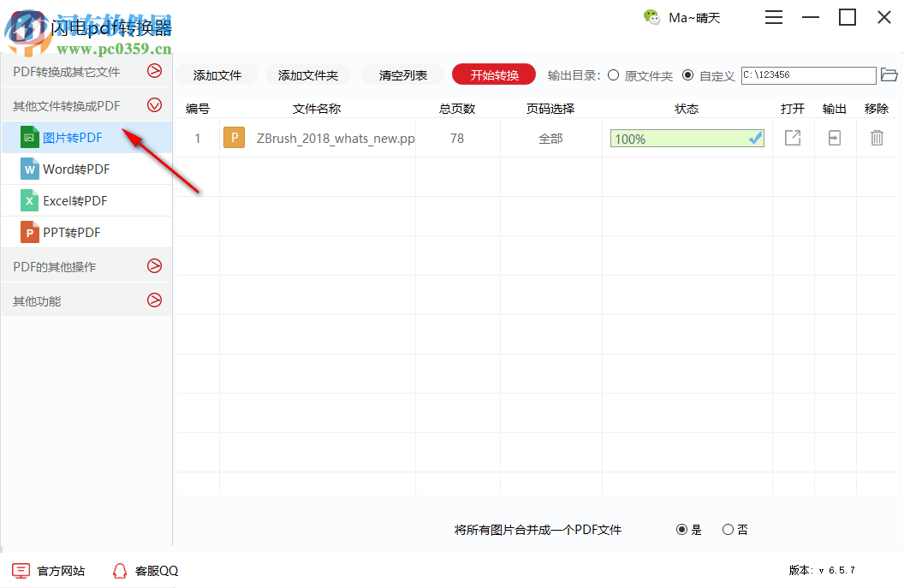Open the hamburger menu at top right
Viewport: 904px width, 588px height.
(774, 17)
